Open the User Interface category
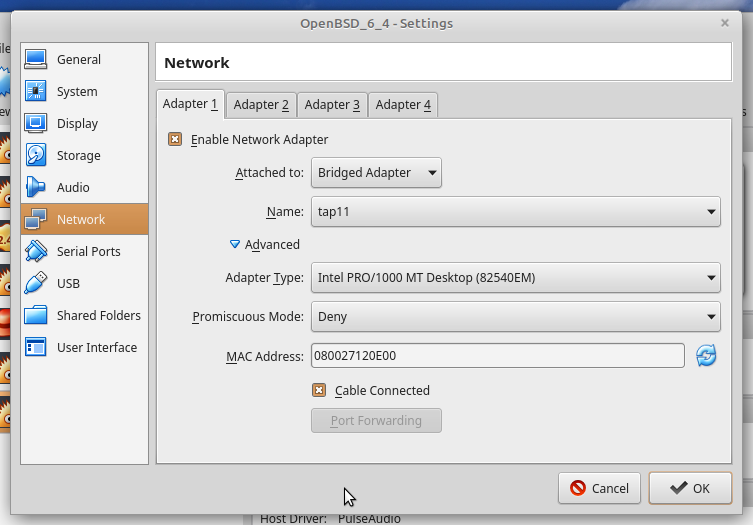 click(96, 348)
